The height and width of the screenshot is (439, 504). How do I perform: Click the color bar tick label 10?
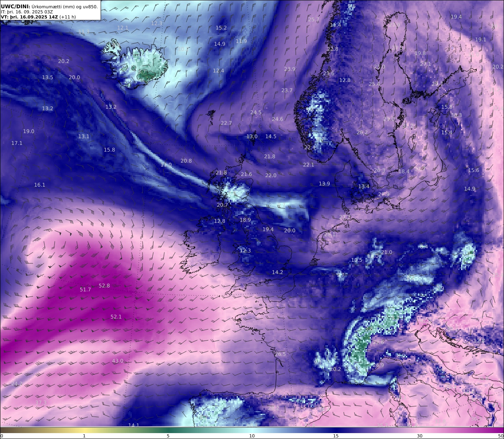252,436
